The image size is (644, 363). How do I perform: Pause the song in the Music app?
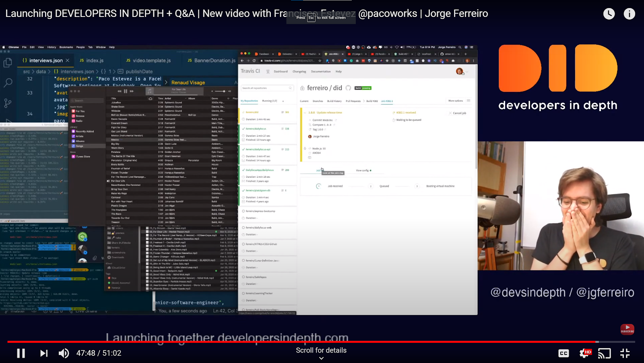click(126, 91)
